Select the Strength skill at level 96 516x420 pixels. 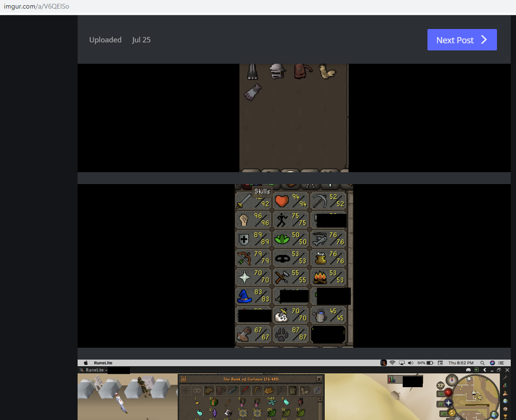(253, 220)
